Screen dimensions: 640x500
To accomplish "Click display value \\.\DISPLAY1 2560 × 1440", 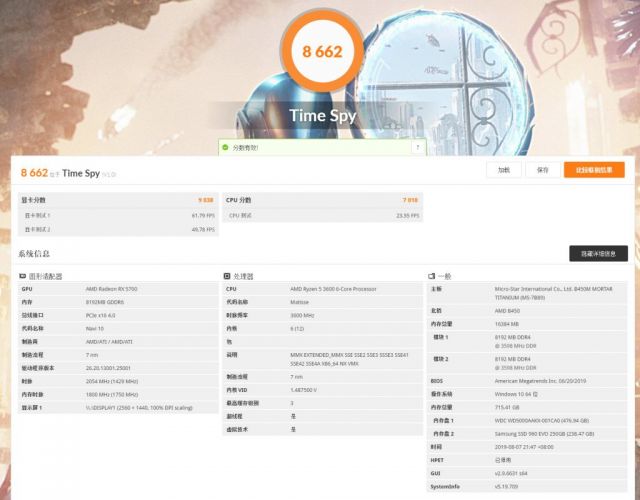I will coord(139,408).
